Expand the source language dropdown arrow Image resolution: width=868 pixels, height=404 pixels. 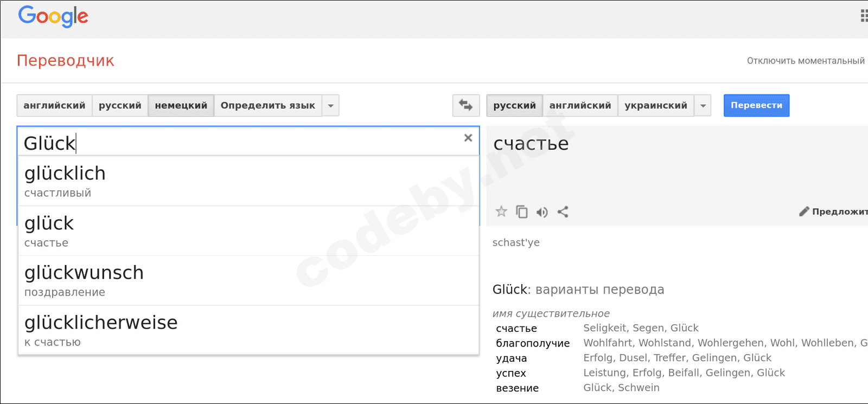click(331, 106)
